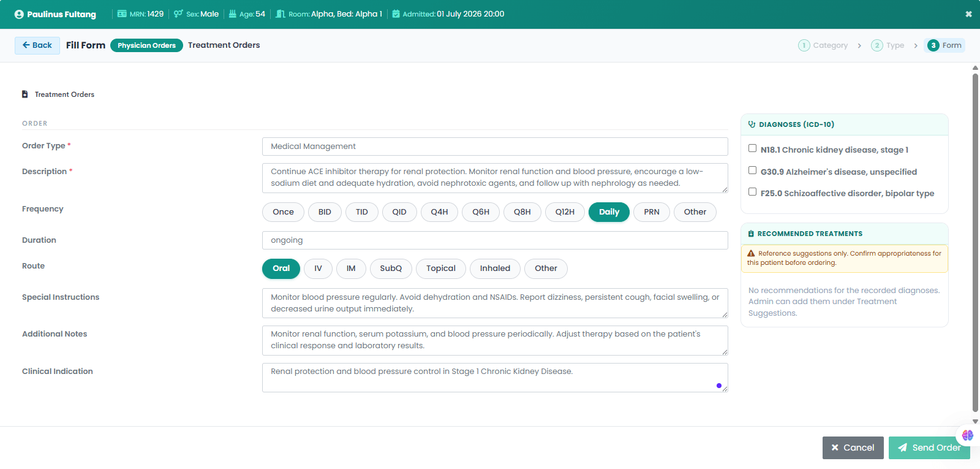Click the sex gender symbol icon

coord(178,13)
